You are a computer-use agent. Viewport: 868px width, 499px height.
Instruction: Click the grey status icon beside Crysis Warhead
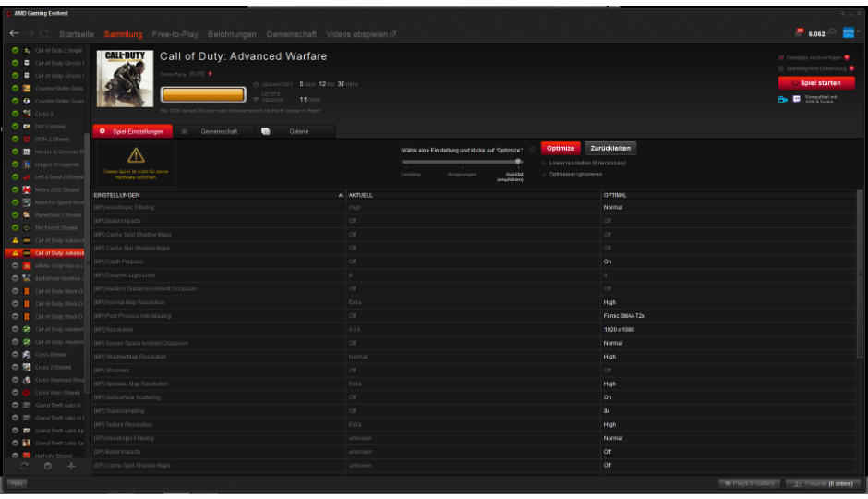15,380
